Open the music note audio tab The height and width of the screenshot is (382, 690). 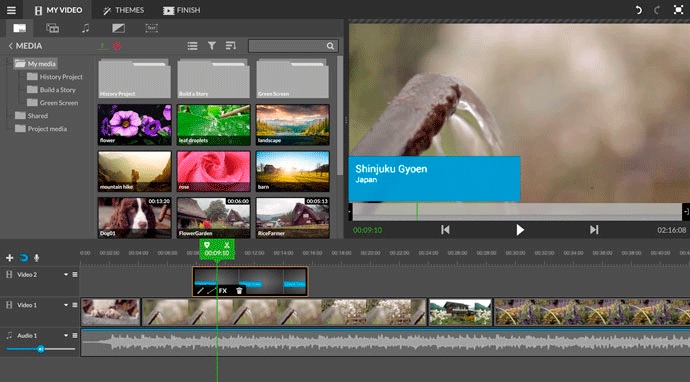pyautogui.click(x=85, y=28)
